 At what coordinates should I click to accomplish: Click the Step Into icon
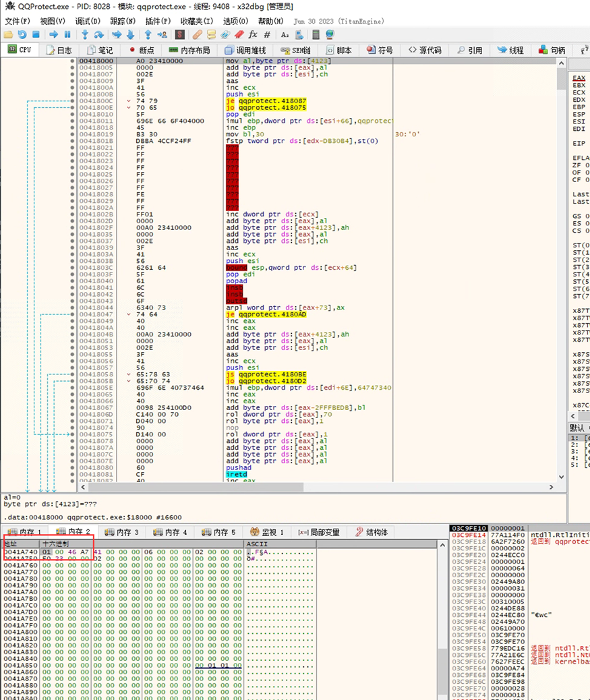click(84, 34)
